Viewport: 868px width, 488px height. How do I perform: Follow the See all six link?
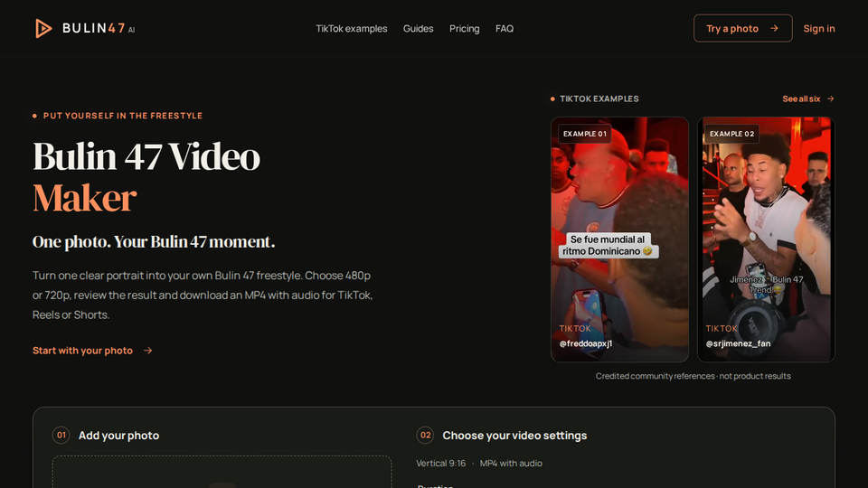808,99
